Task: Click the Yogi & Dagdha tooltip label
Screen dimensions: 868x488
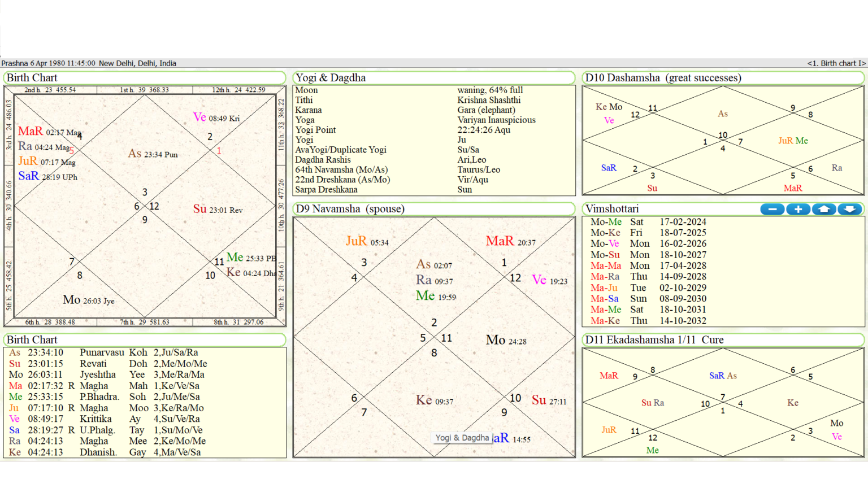Action: (x=462, y=438)
